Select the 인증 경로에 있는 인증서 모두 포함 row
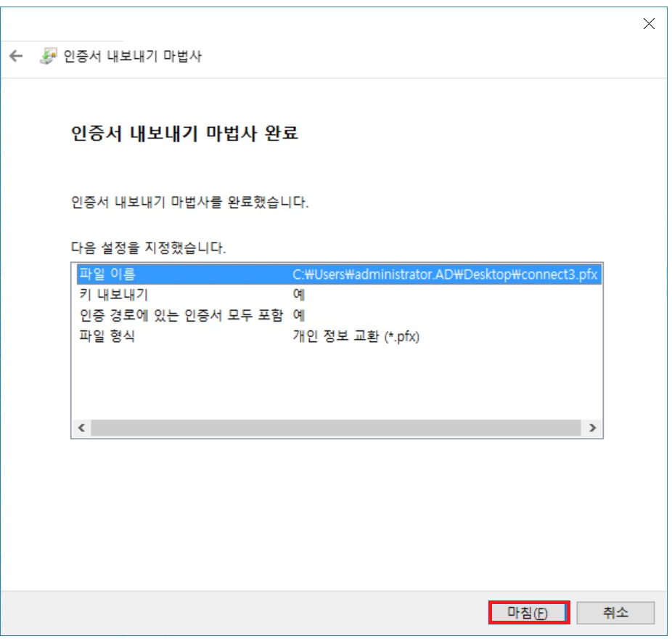The height and width of the screenshot is (644, 672). pos(181,316)
